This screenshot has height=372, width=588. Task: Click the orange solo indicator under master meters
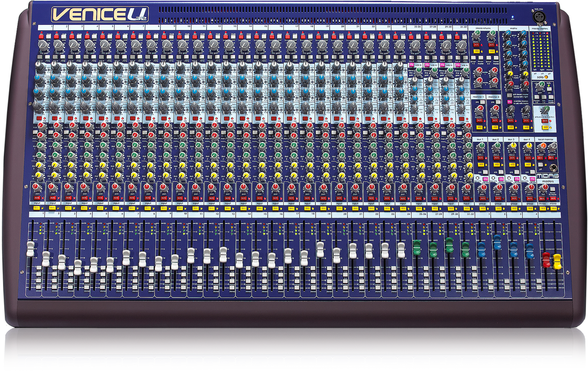coord(546,77)
